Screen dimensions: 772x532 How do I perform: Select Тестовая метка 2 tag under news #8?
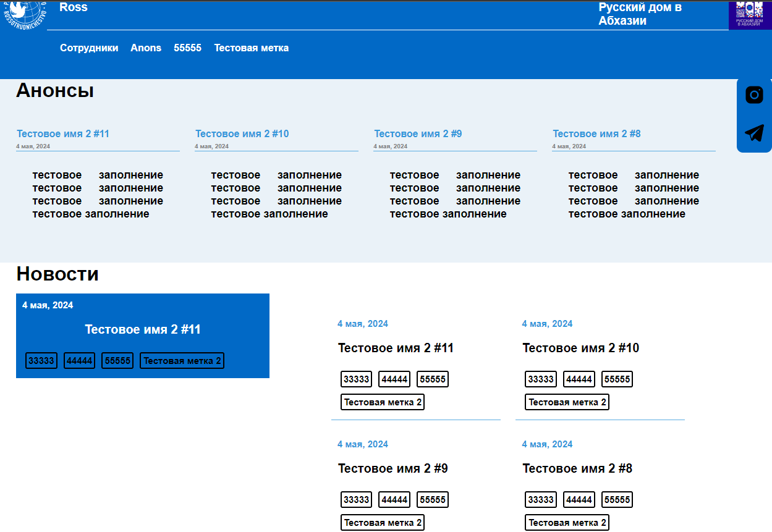coord(567,523)
